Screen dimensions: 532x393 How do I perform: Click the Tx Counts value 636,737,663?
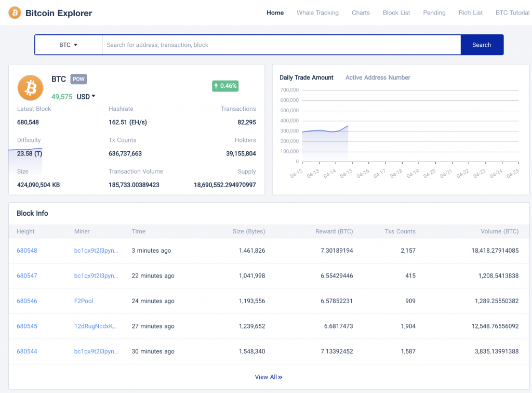point(125,153)
